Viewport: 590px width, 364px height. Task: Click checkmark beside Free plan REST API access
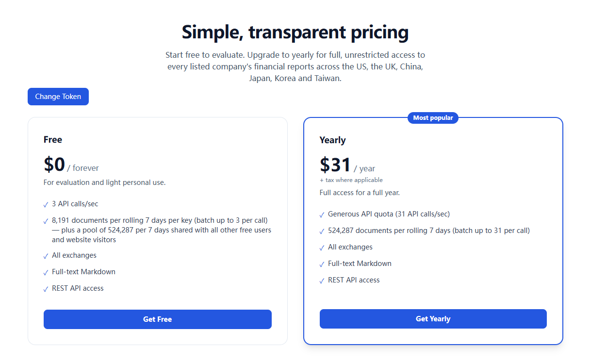pos(46,289)
